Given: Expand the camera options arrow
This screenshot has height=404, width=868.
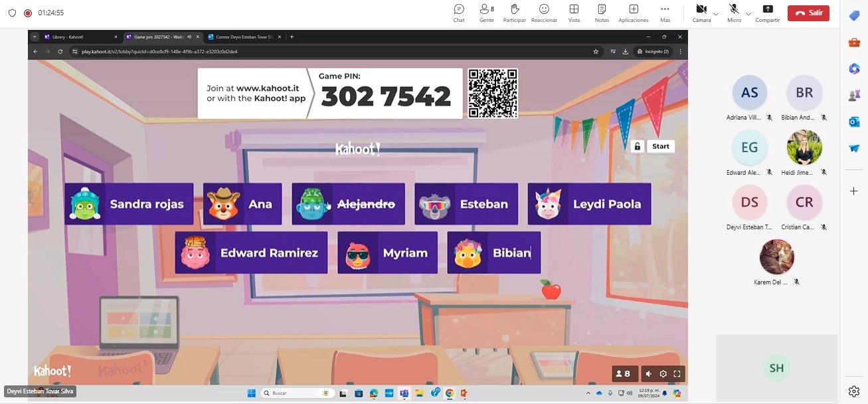Looking at the screenshot, I should [x=716, y=13].
